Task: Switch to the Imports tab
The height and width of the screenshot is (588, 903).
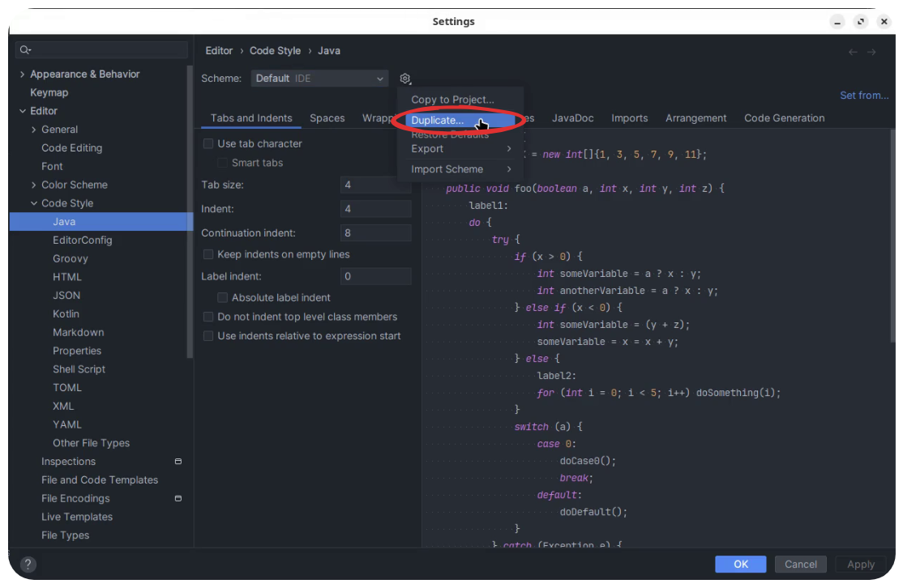Action: [x=630, y=118]
